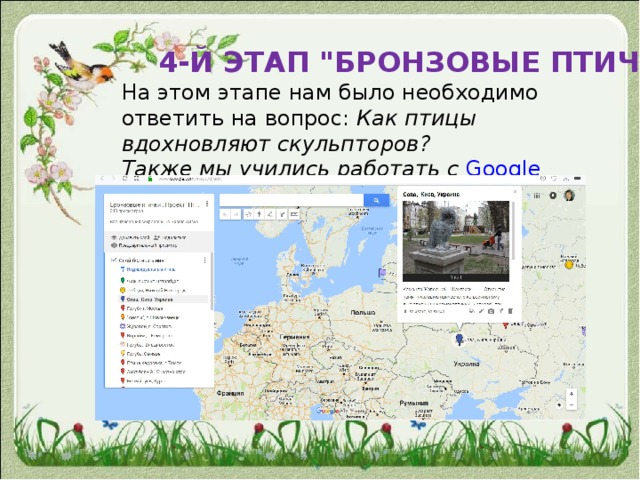Choose the Draw a line tool
The width and height of the screenshot is (640, 480).
point(270,214)
